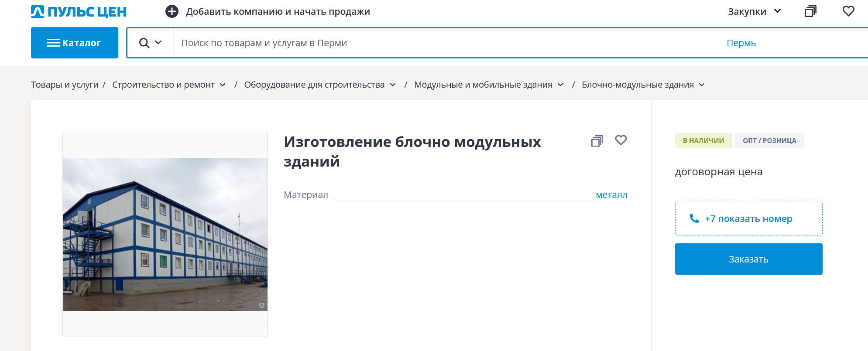Go to Товары и услуги breadcrumb
The height and width of the screenshot is (351, 868).
[x=65, y=85]
